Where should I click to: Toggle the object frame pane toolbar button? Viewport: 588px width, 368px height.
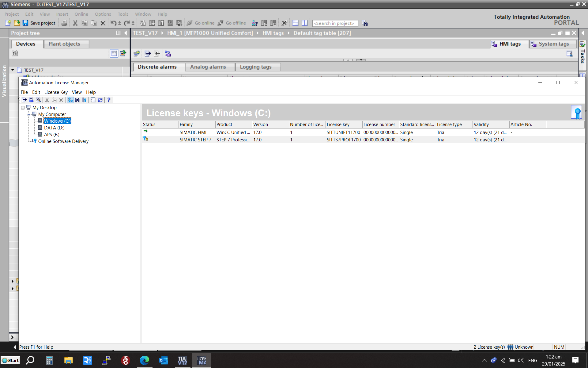click(x=93, y=100)
